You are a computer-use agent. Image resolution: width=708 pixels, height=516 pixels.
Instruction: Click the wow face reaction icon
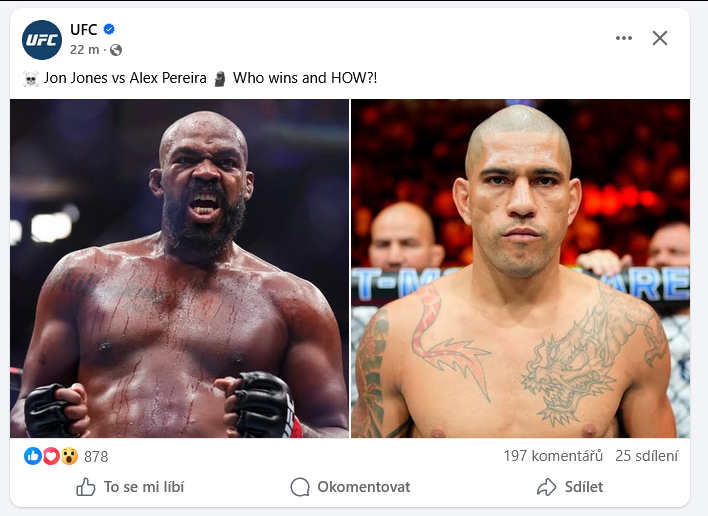[69, 456]
